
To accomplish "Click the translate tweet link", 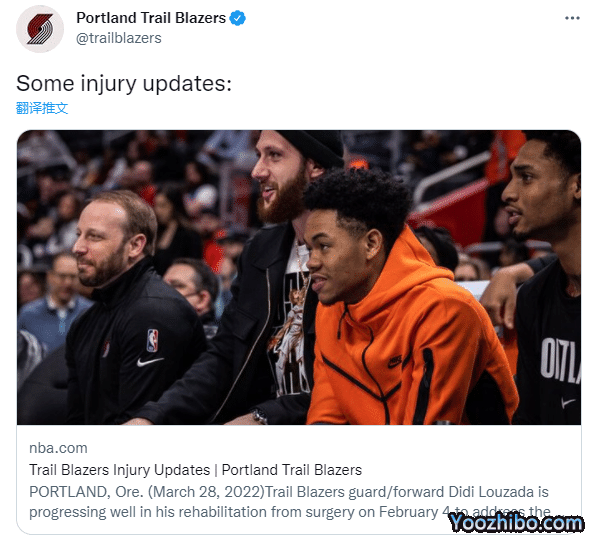I will (x=42, y=108).
